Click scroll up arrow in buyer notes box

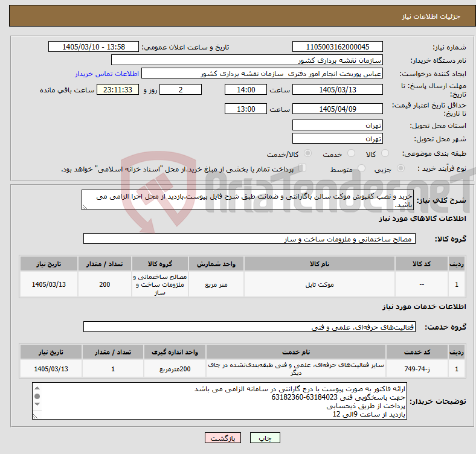coord(37,388)
